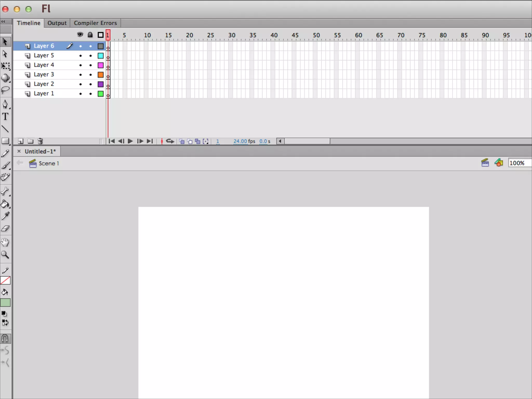The height and width of the screenshot is (399, 532).
Task: Toggle lock dot for Layer 5
Action: [x=90, y=56]
